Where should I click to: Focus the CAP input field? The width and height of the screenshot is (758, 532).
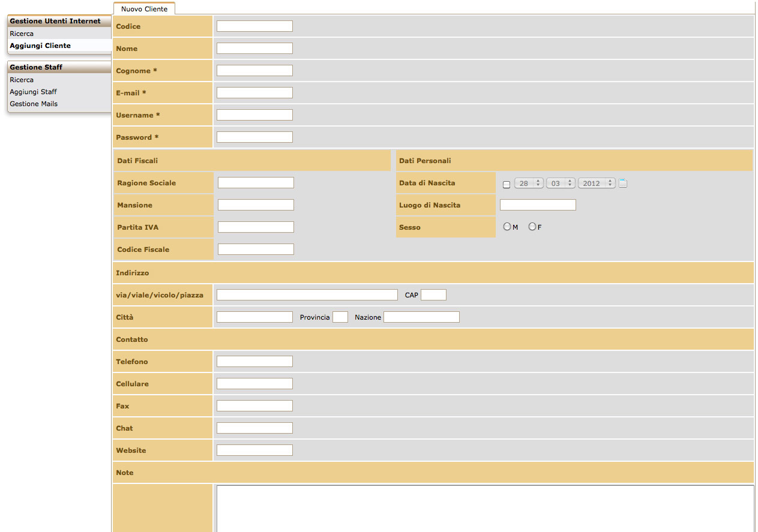point(434,295)
